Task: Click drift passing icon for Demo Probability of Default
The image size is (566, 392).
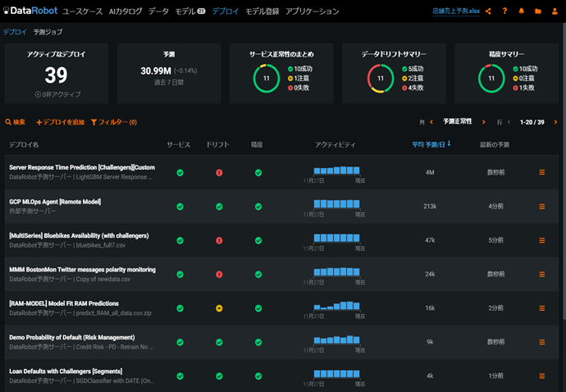Action: point(219,342)
